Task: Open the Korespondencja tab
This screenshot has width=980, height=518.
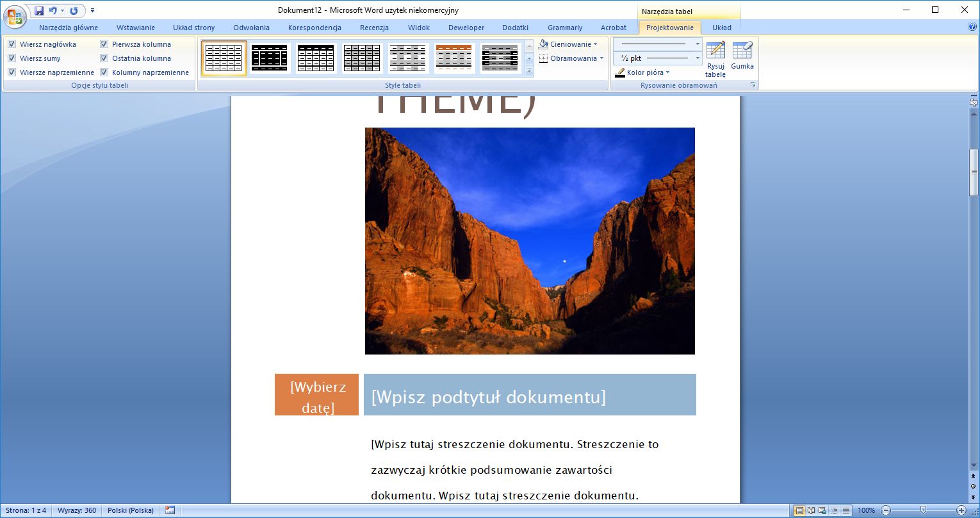Action: (314, 28)
